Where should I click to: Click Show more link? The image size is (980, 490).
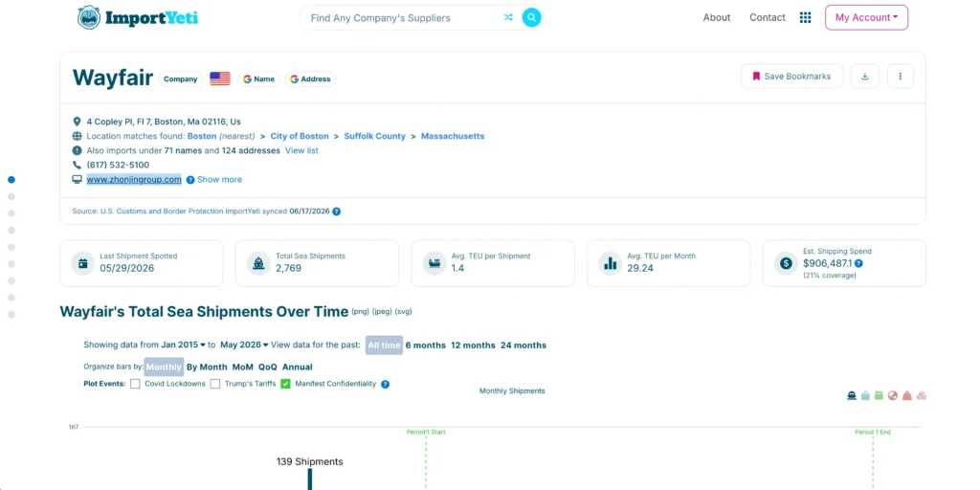tap(219, 179)
